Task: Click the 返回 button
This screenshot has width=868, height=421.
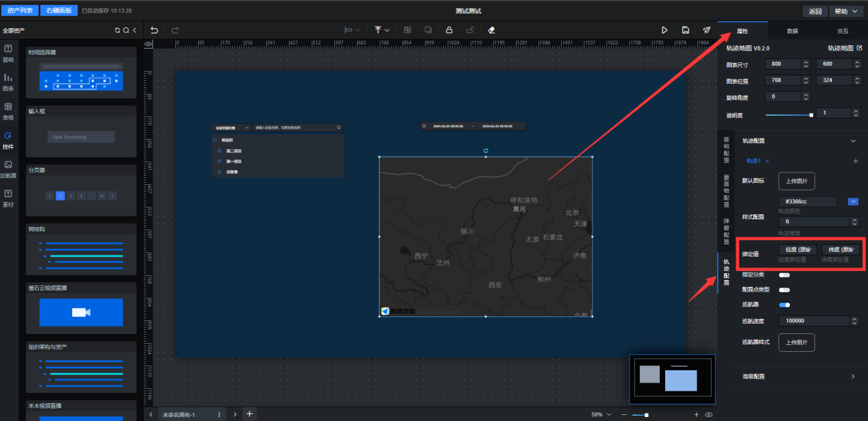Action: tap(815, 11)
